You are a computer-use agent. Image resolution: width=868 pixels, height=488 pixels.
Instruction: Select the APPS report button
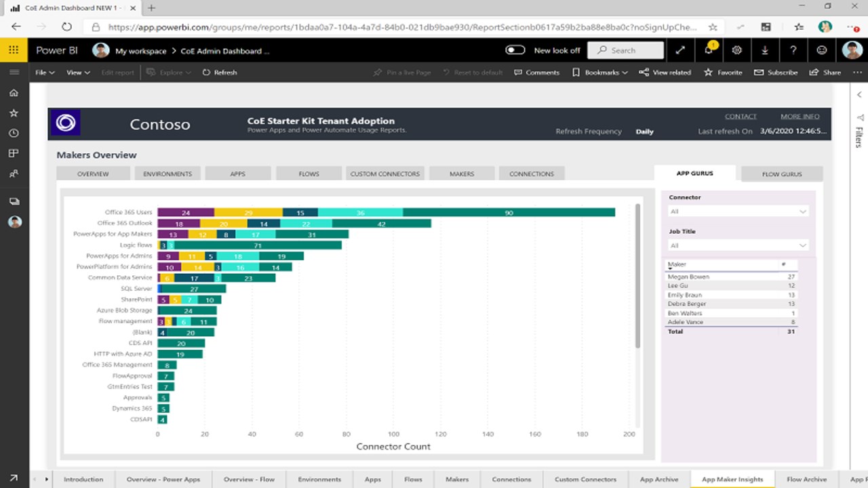[x=238, y=174]
